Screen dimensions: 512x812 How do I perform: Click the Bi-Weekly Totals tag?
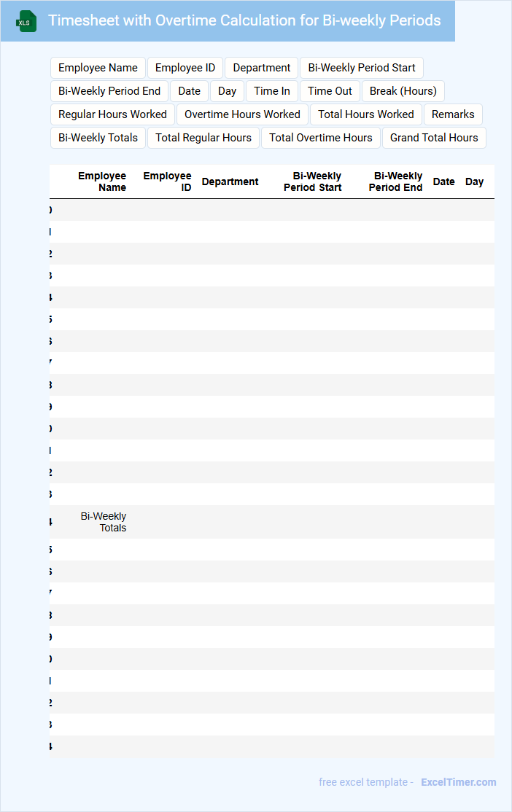[x=98, y=138]
